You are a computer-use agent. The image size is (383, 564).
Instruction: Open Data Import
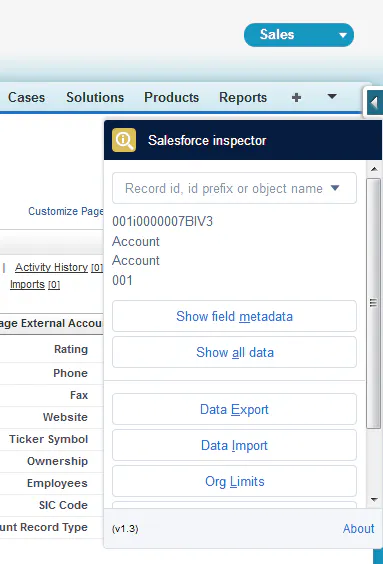click(234, 445)
